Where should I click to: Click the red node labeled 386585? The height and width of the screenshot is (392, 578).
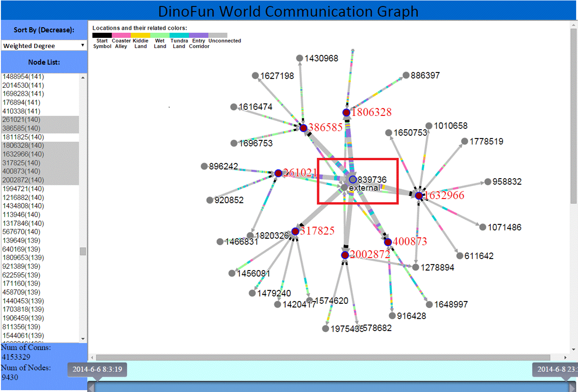coord(303,128)
